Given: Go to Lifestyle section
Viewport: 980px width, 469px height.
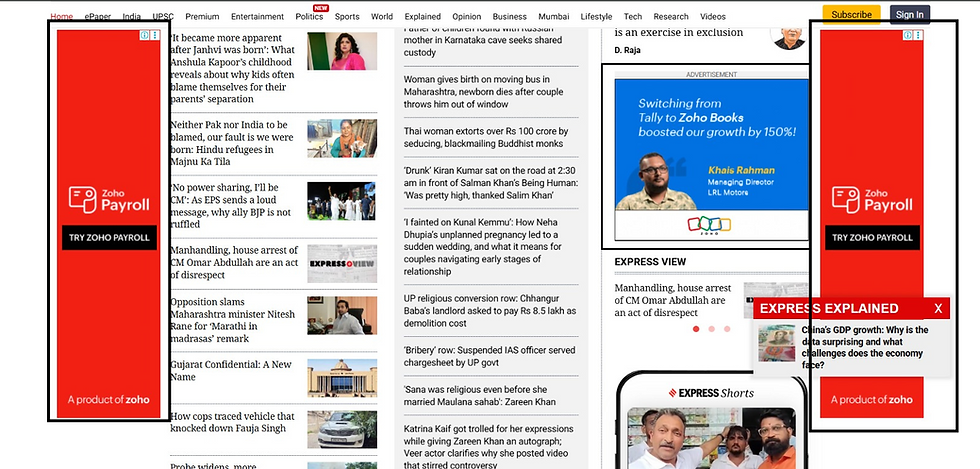Looking at the screenshot, I should (596, 16).
